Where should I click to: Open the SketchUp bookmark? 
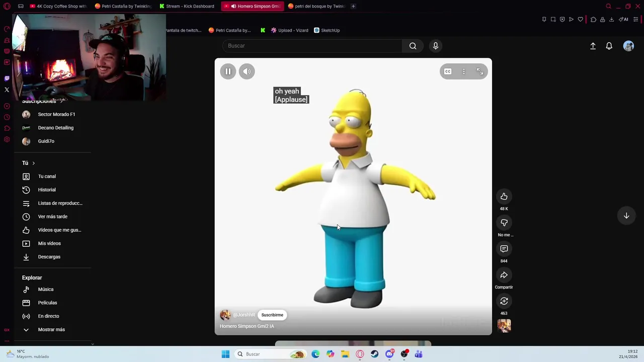pos(327,30)
